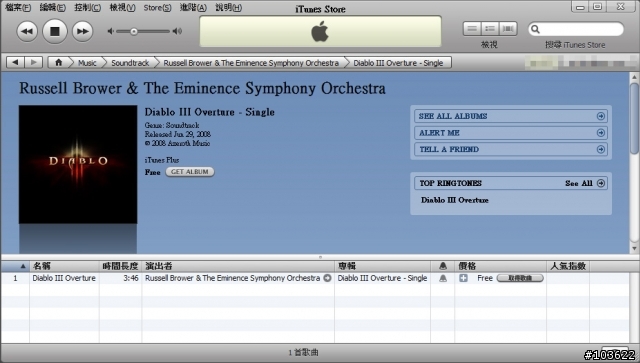Click the store page vertical scrollbar thumb
Screen dimensions: 640x363
point(634,118)
